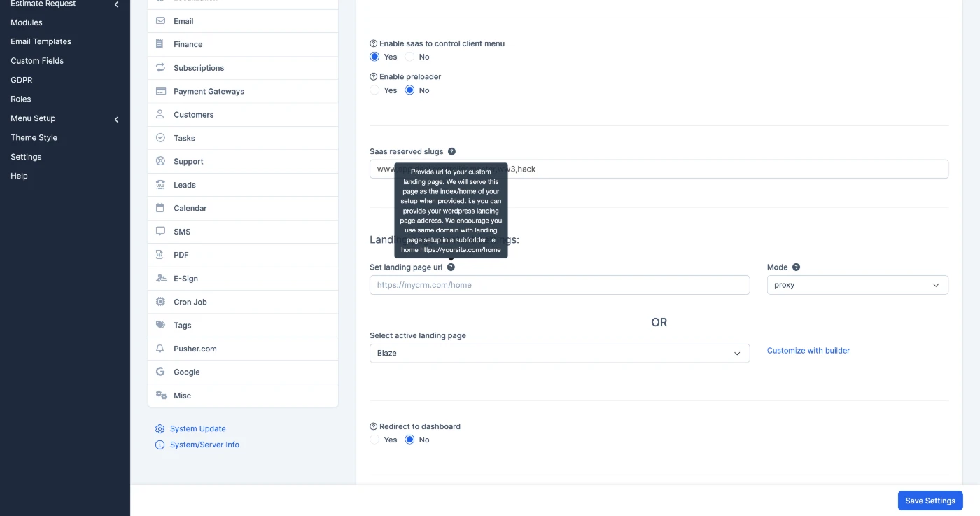Image resolution: width=980 pixels, height=516 pixels.
Task: Click the Cron Job chip icon
Action: (160, 302)
